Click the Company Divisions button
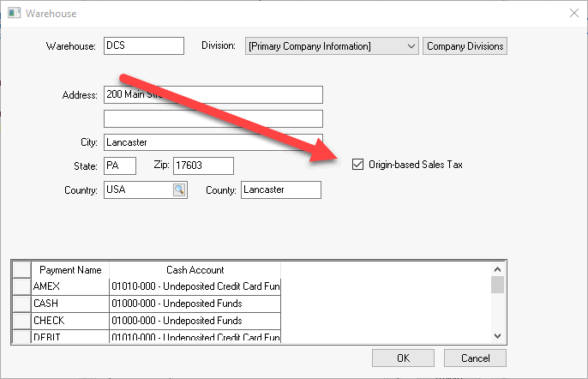Screen dimensions: 588x379 coord(465,45)
